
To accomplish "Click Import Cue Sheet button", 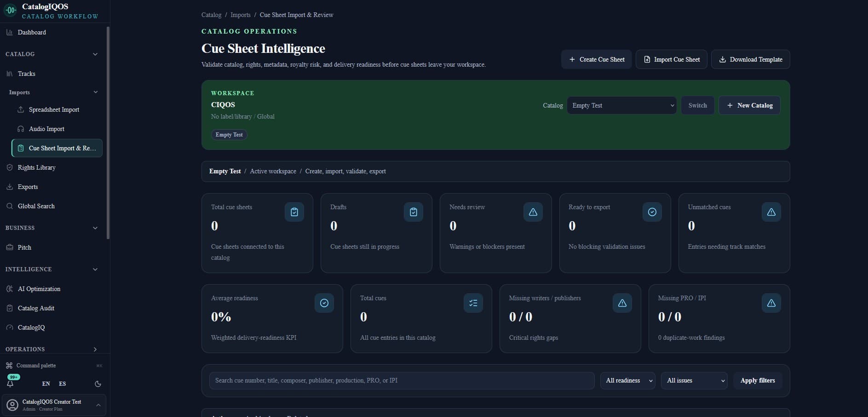I will coord(671,59).
